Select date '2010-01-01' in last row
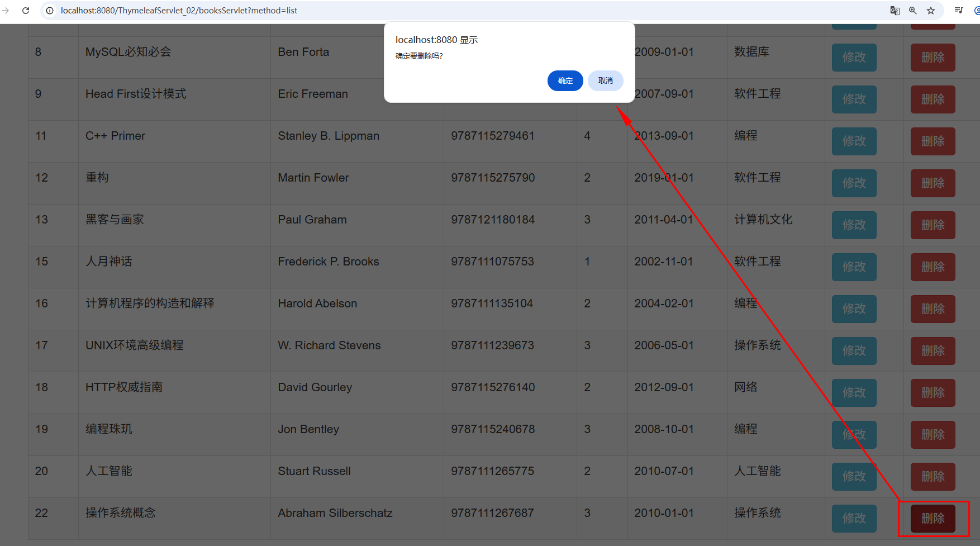This screenshot has height=546, width=980. click(664, 513)
